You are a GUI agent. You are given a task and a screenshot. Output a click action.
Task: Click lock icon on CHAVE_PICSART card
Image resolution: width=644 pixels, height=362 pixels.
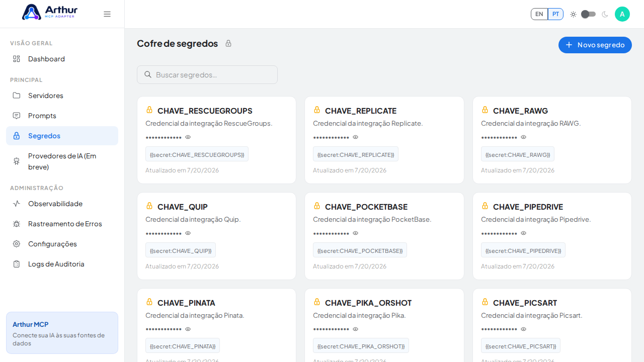point(485,302)
